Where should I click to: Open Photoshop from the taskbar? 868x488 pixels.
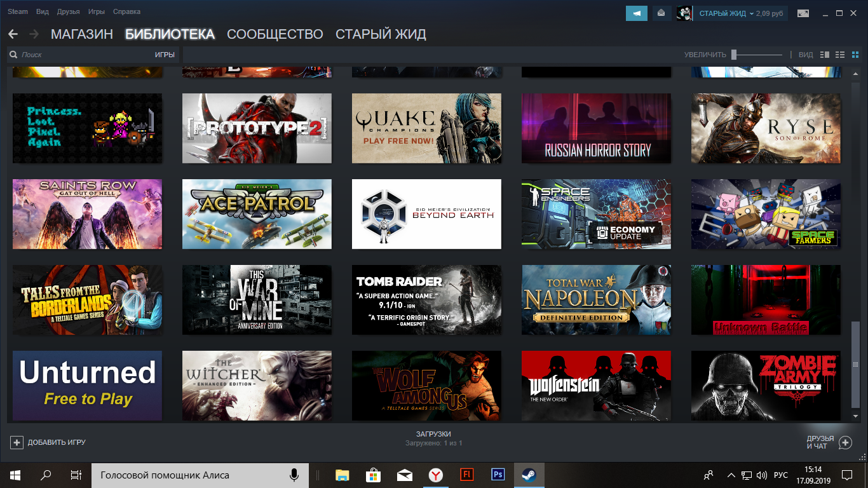click(x=498, y=475)
